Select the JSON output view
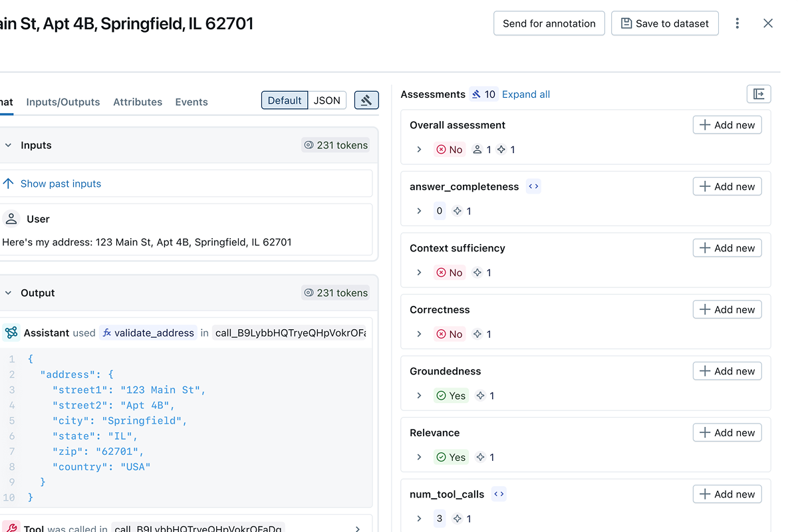This screenshot has height=532, width=798. [327, 100]
